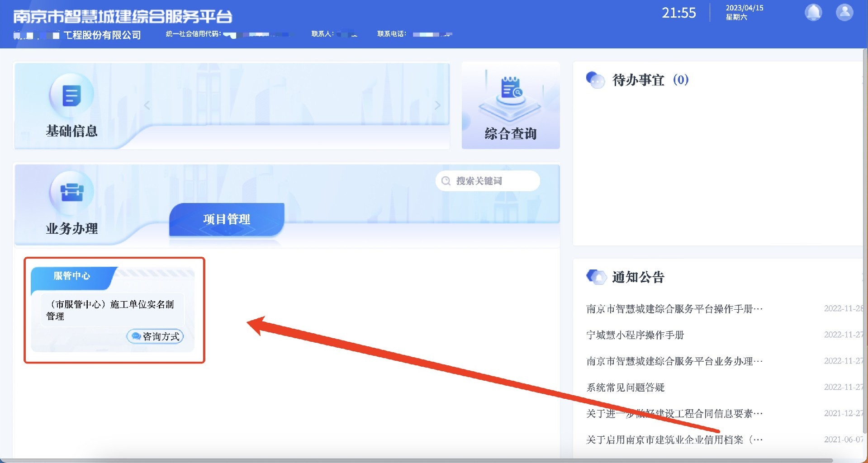Open the user profile avatar icon

pyautogui.click(x=844, y=13)
